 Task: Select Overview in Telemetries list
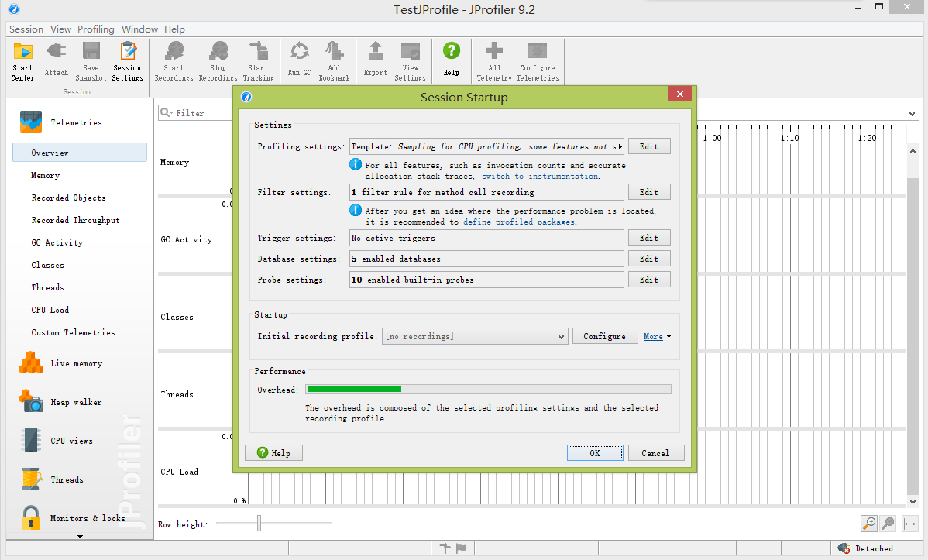click(x=79, y=152)
